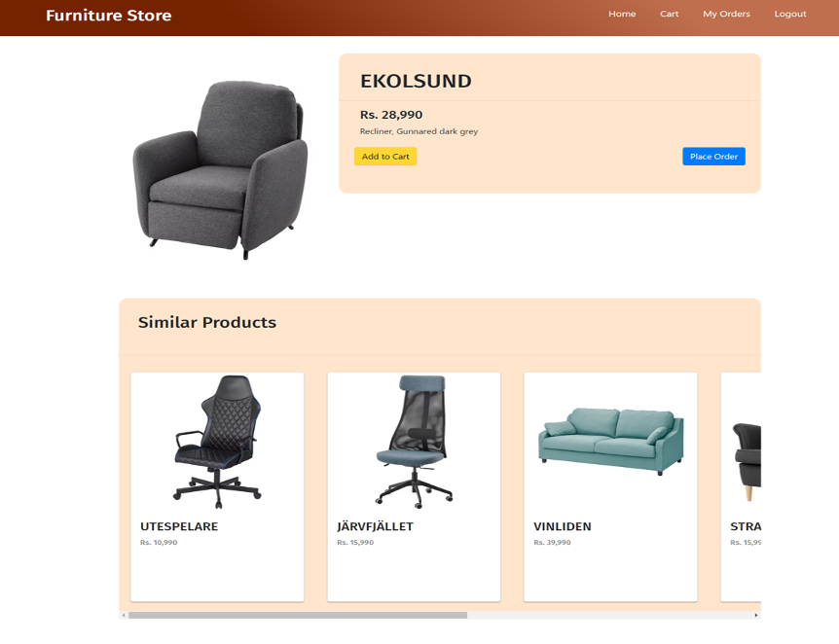839x644 pixels.
Task: Open My Orders in navbar
Action: tap(726, 14)
